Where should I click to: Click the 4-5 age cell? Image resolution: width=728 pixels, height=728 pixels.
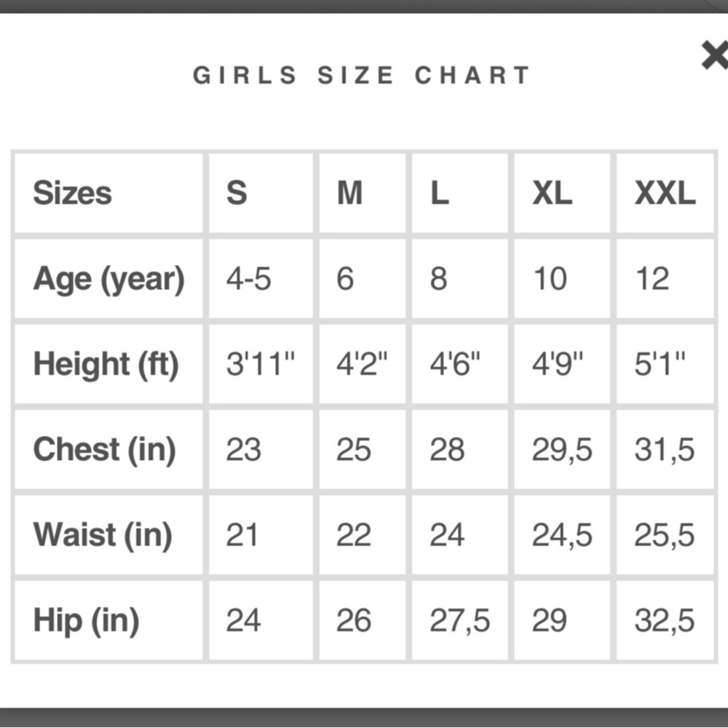coord(261,279)
